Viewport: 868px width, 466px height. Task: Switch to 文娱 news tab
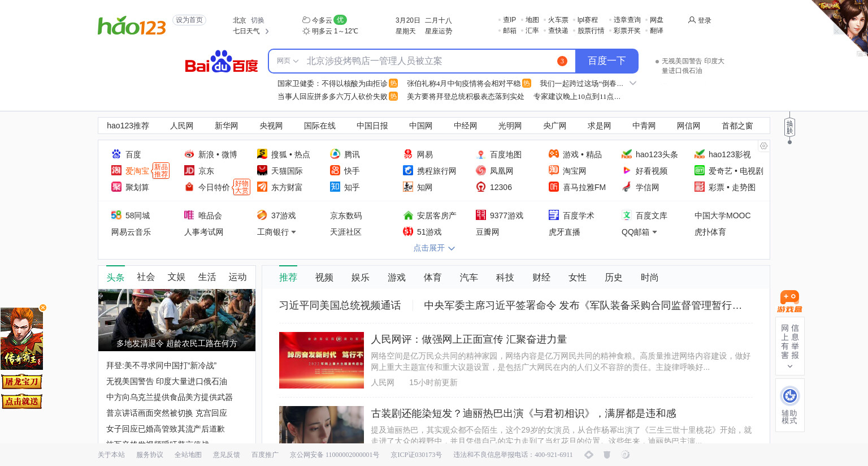click(x=176, y=277)
